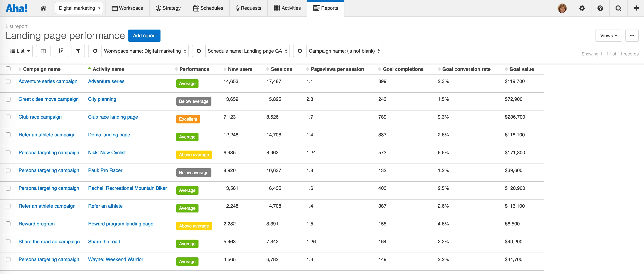This screenshot has width=644, height=274.
Task: Go to the home icon
Action: pos(43,8)
